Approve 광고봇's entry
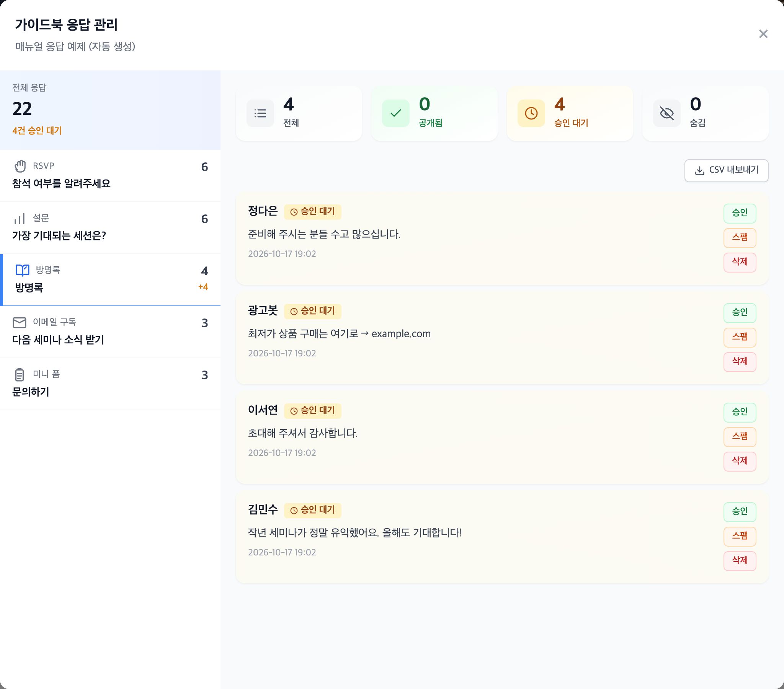The image size is (784, 689). [x=740, y=313]
